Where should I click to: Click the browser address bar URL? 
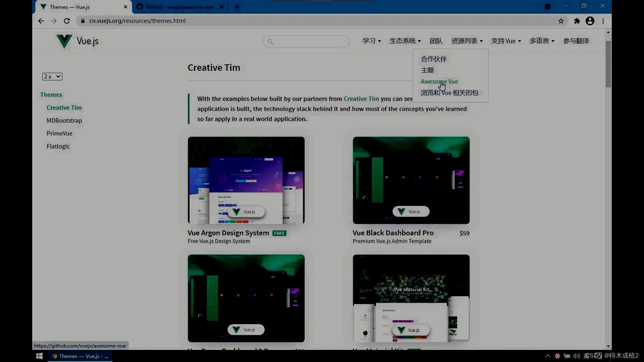click(137, 21)
